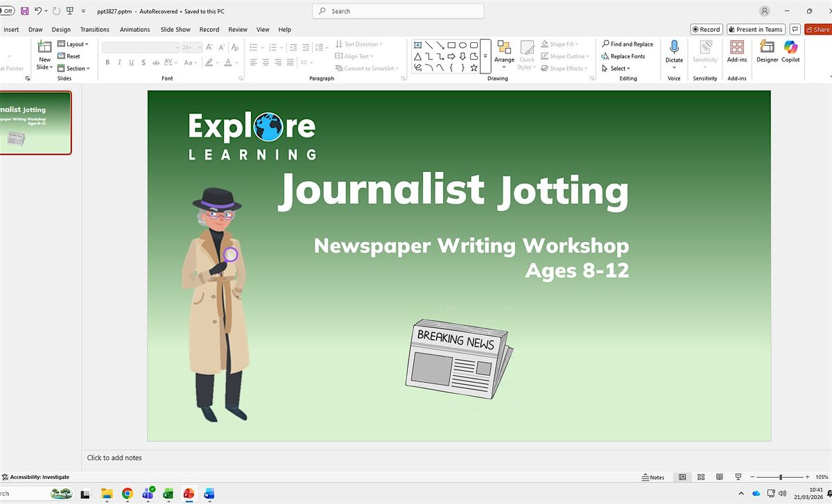The height and width of the screenshot is (504, 832).
Task: Switch to the Slide Show tab
Action: tap(175, 30)
